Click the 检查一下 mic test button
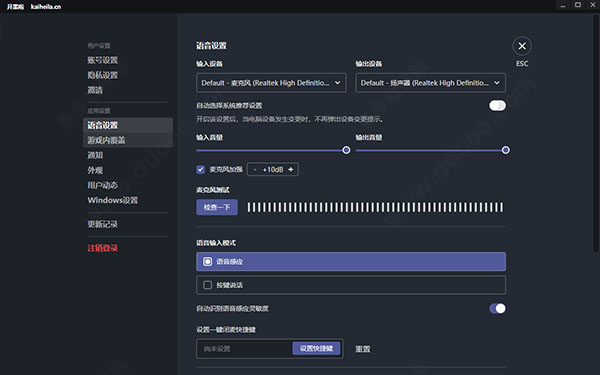600x375 pixels. 217,207
